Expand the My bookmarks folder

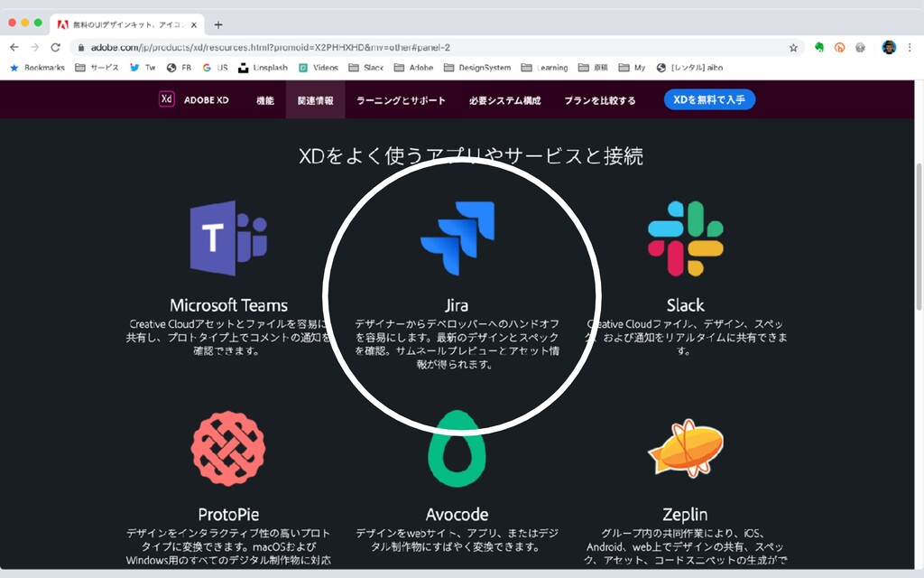tap(632, 68)
